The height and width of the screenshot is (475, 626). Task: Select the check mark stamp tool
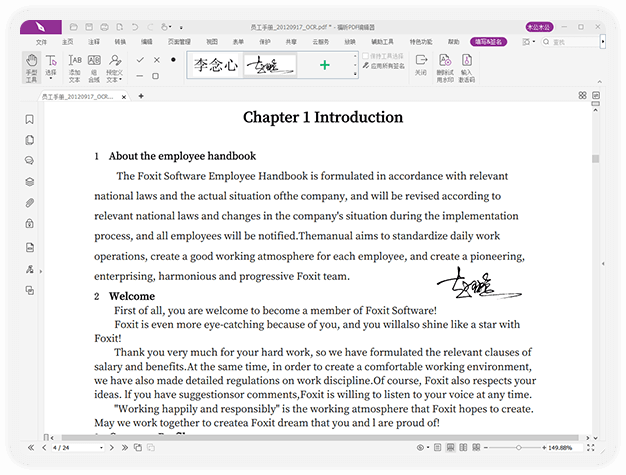(x=140, y=60)
